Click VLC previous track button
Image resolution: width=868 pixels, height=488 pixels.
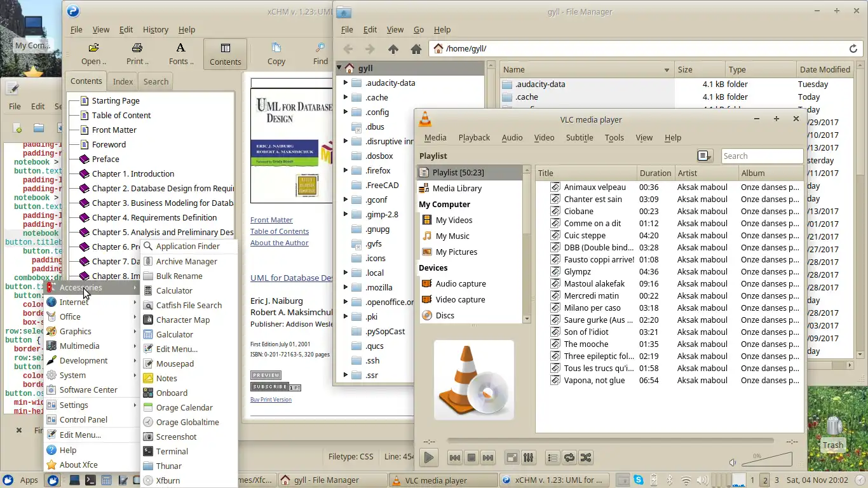coord(455,457)
